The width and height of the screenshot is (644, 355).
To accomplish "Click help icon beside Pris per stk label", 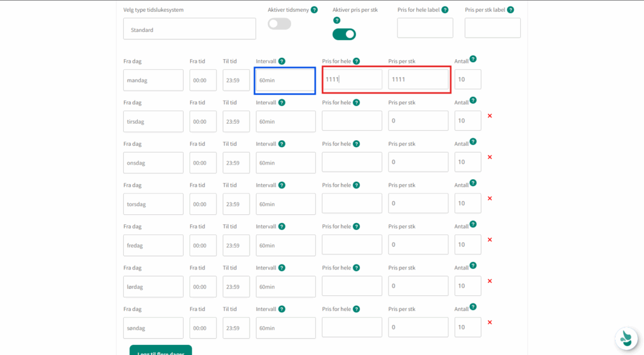I will 510,10.
